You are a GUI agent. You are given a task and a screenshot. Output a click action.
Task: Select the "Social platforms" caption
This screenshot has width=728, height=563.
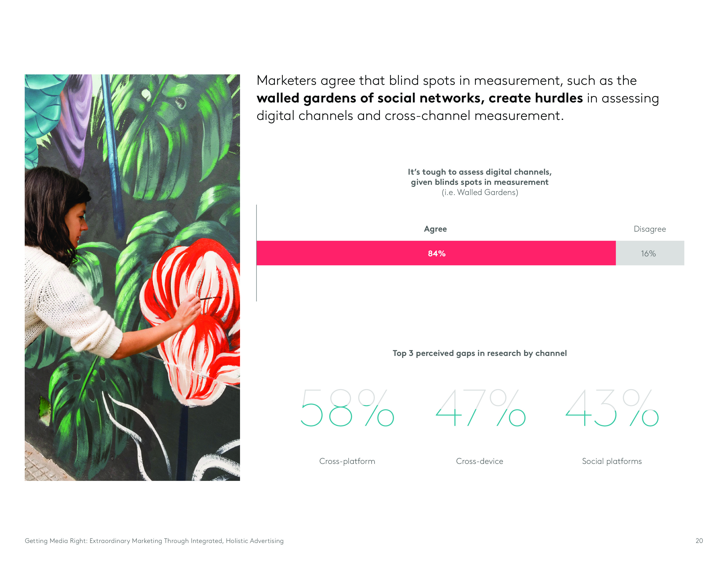pos(612,461)
